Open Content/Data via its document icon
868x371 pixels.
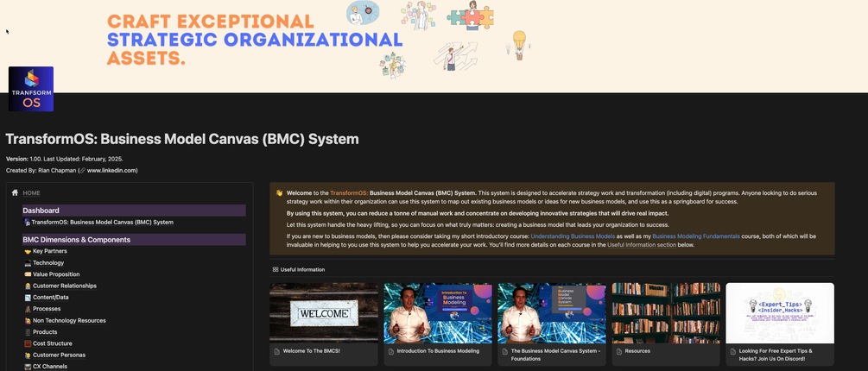click(x=28, y=298)
